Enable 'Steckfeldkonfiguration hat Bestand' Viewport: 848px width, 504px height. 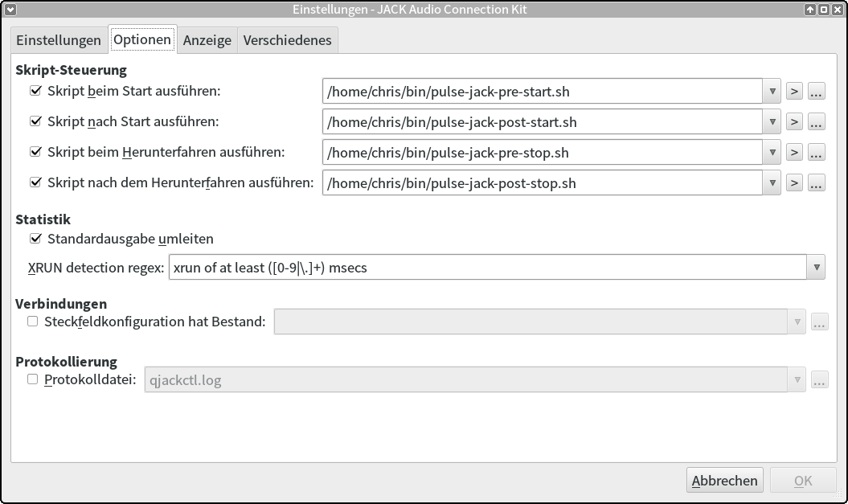pos(33,322)
